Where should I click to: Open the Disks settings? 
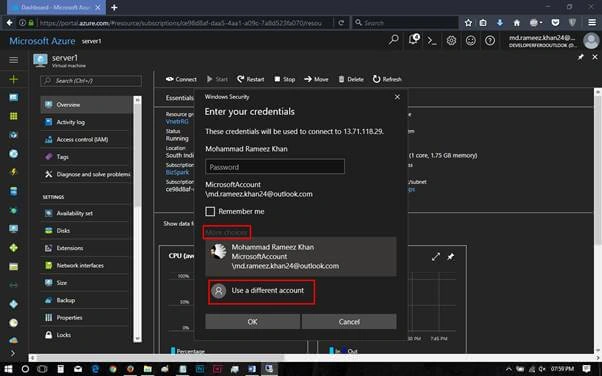[x=86, y=230]
